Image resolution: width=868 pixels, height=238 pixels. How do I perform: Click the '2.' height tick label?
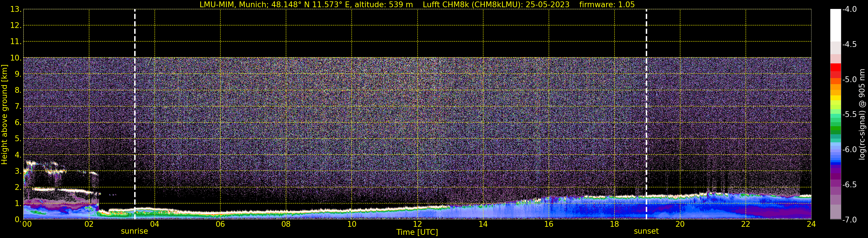pyautogui.click(x=18, y=187)
